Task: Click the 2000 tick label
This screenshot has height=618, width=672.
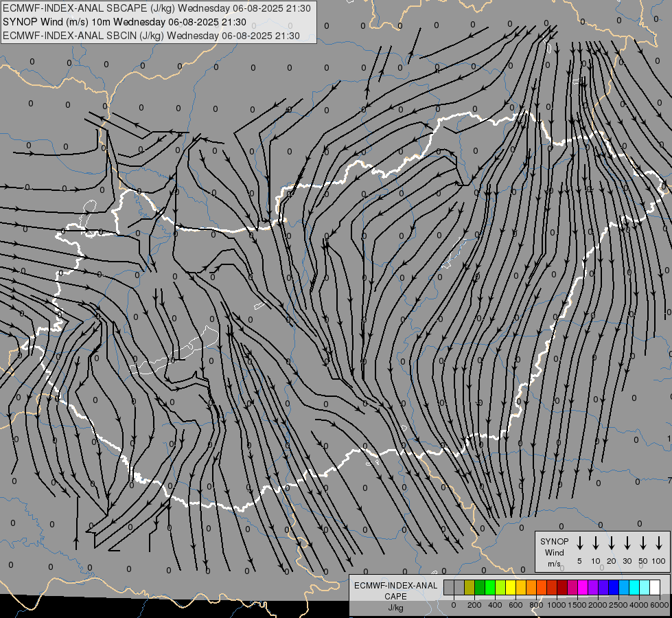Action: coord(598,605)
